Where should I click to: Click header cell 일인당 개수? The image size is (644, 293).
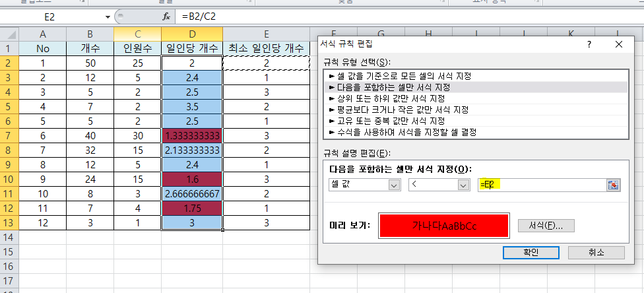click(192, 49)
